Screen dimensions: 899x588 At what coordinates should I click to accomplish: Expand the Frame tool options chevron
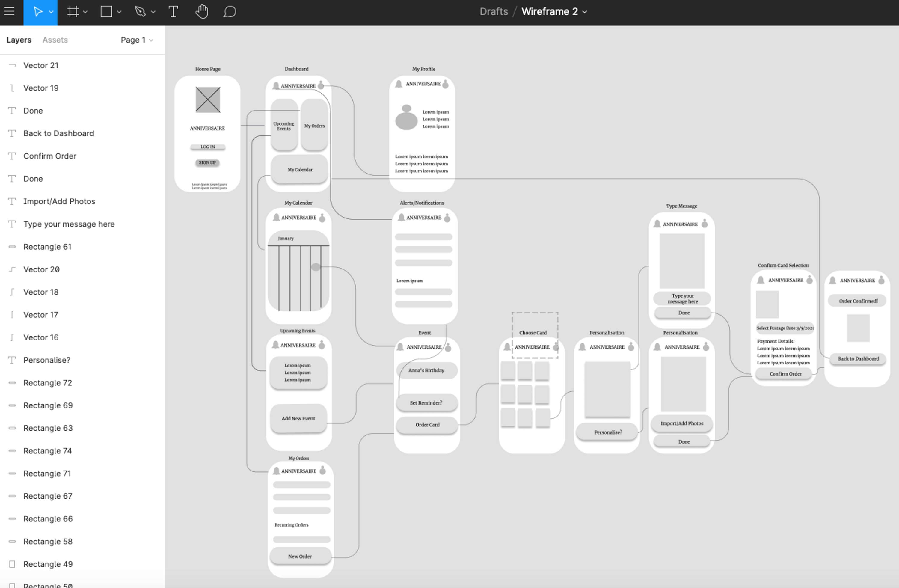(x=85, y=12)
